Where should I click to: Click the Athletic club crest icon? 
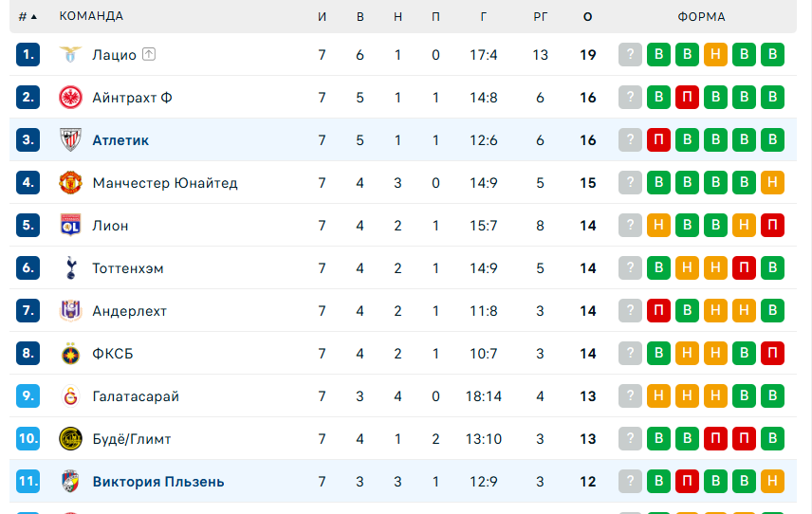(x=70, y=140)
